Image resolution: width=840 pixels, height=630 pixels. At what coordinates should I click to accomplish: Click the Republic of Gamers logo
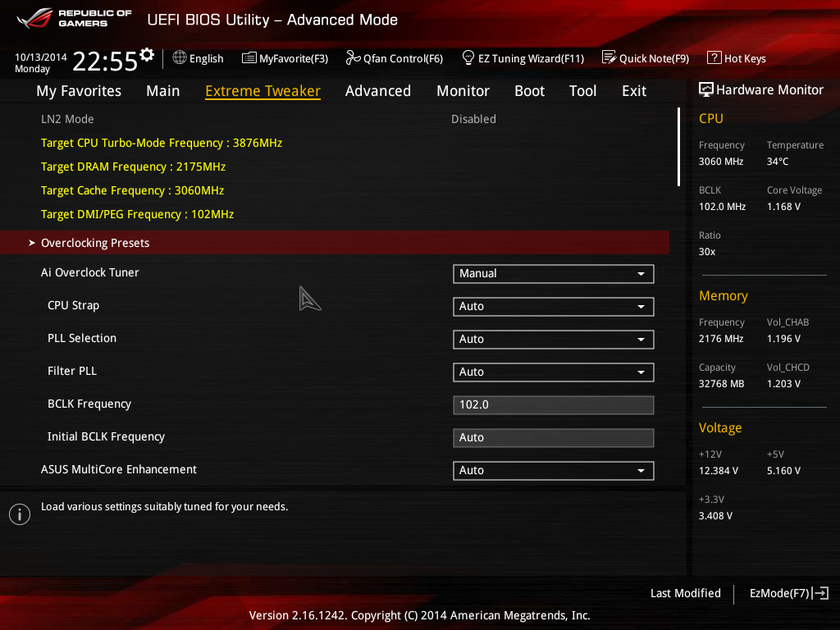tap(74, 18)
